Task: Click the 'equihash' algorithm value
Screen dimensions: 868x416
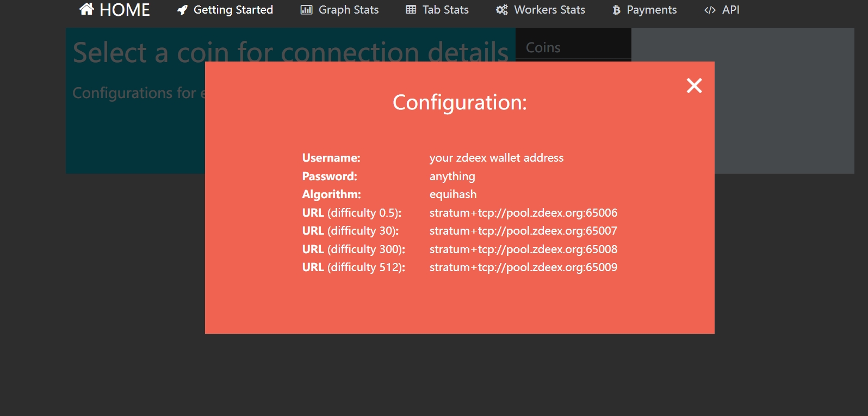Action: point(453,194)
